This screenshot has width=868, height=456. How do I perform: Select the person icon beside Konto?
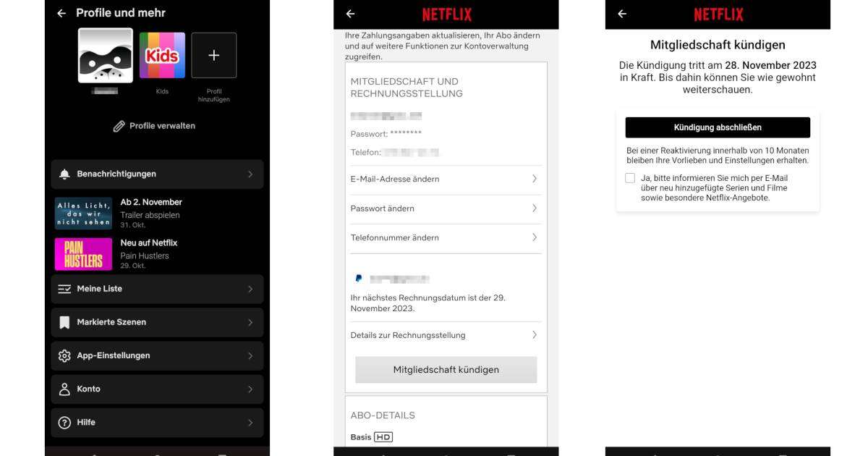[64, 389]
